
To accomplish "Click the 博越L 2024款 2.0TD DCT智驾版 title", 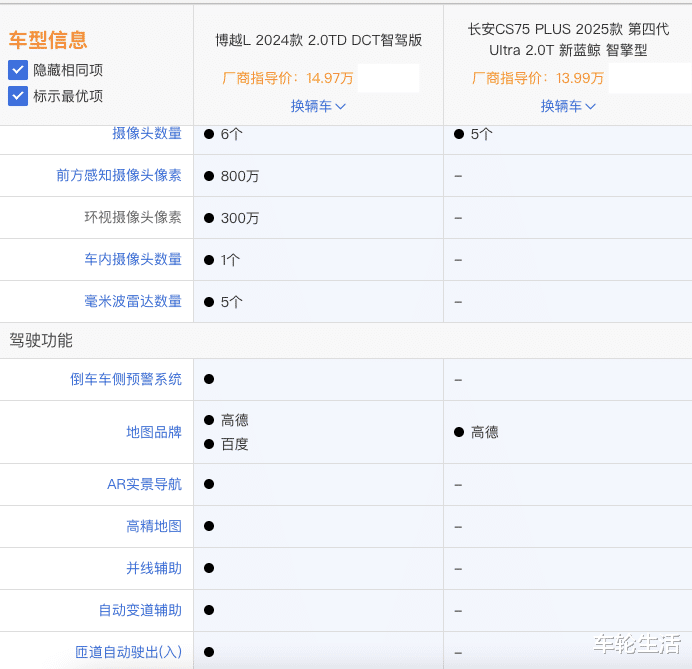I will (x=318, y=40).
